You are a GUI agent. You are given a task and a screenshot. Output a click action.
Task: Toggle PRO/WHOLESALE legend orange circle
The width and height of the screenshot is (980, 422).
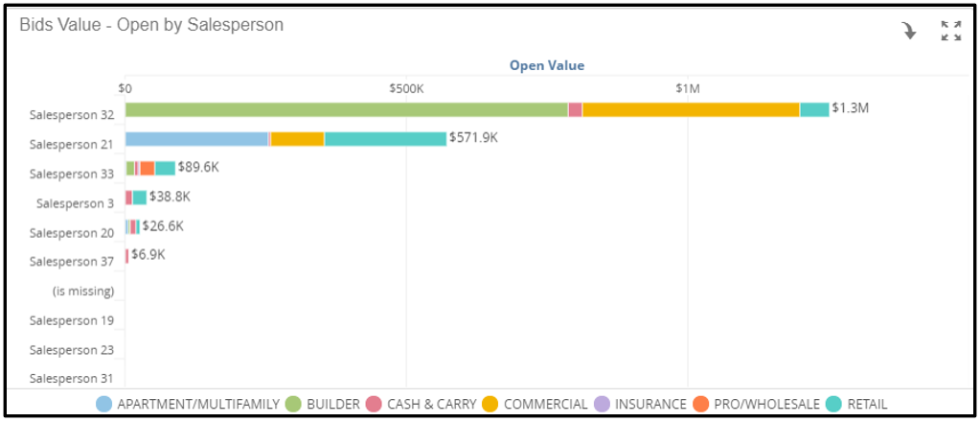pos(701,404)
